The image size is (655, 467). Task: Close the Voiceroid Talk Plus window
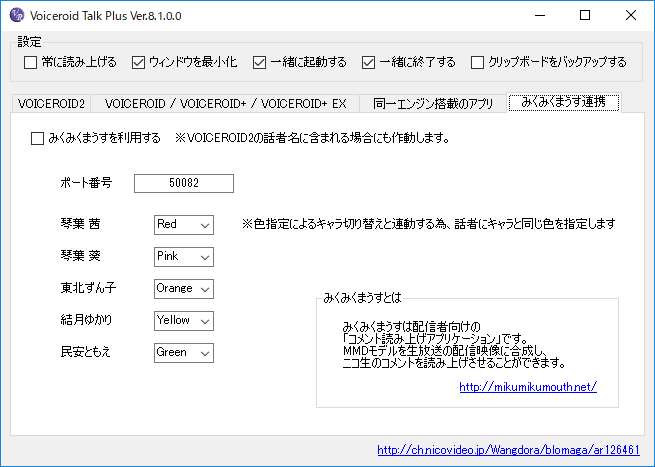point(631,15)
